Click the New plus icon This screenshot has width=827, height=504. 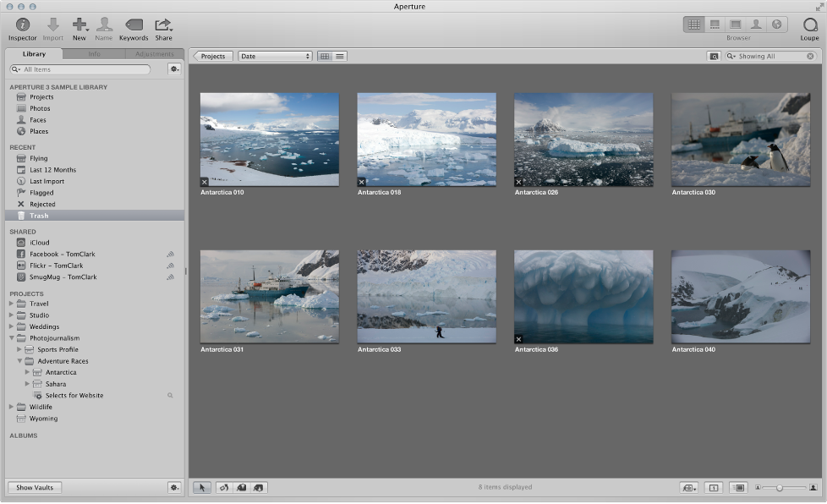click(79, 25)
